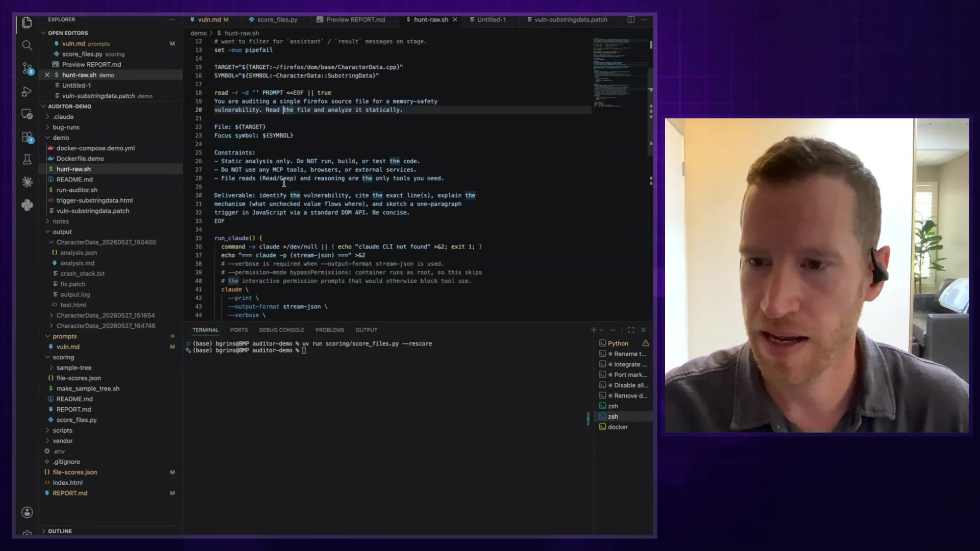The width and height of the screenshot is (980, 551).
Task: Open editor more actions ellipsis
Action: (x=644, y=19)
